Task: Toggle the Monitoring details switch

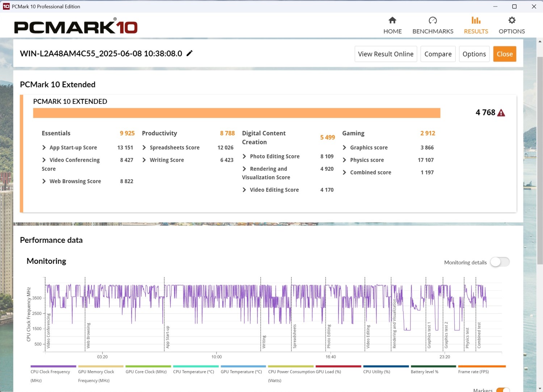Action: [500, 262]
